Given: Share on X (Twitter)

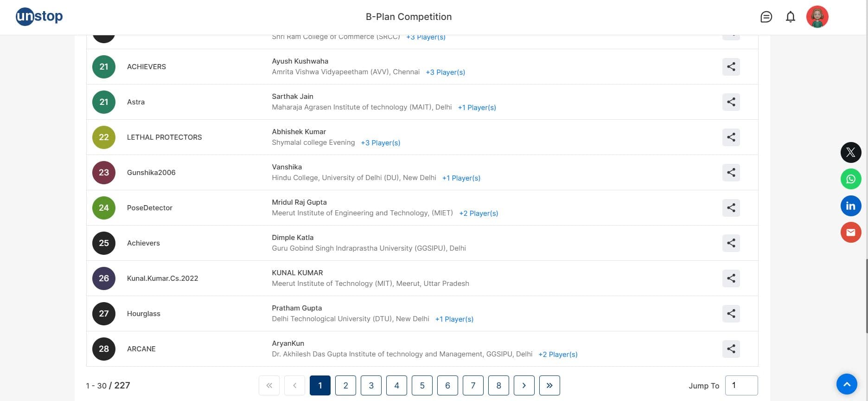Looking at the screenshot, I should tap(850, 152).
